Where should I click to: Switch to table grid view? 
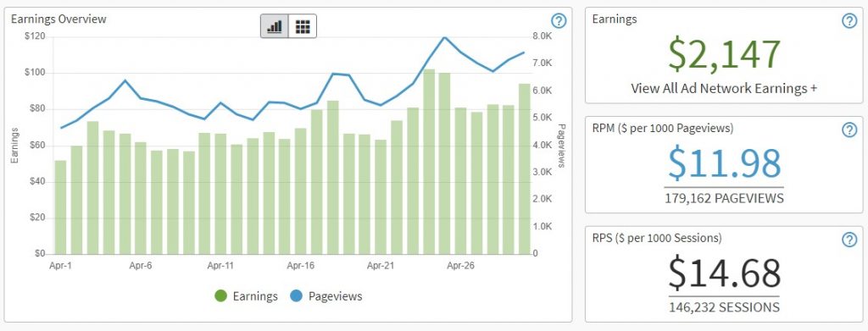click(x=303, y=26)
